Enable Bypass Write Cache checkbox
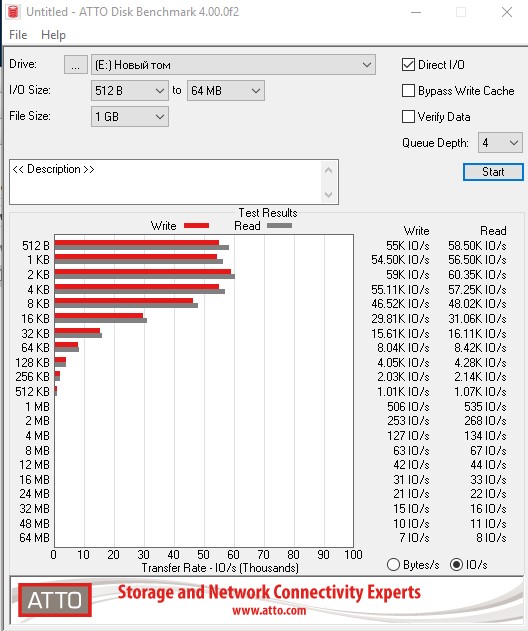Image resolution: width=528 pixels, height=631 pixels. pos(408,91)
